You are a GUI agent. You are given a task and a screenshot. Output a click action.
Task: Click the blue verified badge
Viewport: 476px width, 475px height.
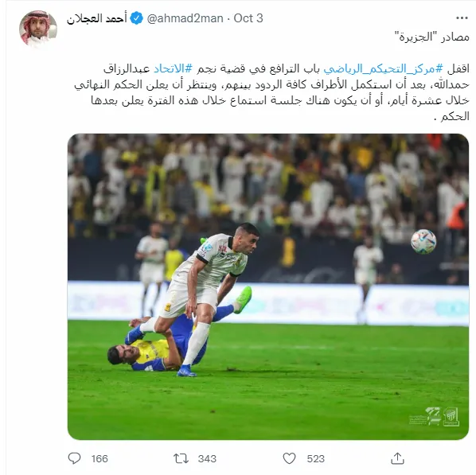(137, 18)
